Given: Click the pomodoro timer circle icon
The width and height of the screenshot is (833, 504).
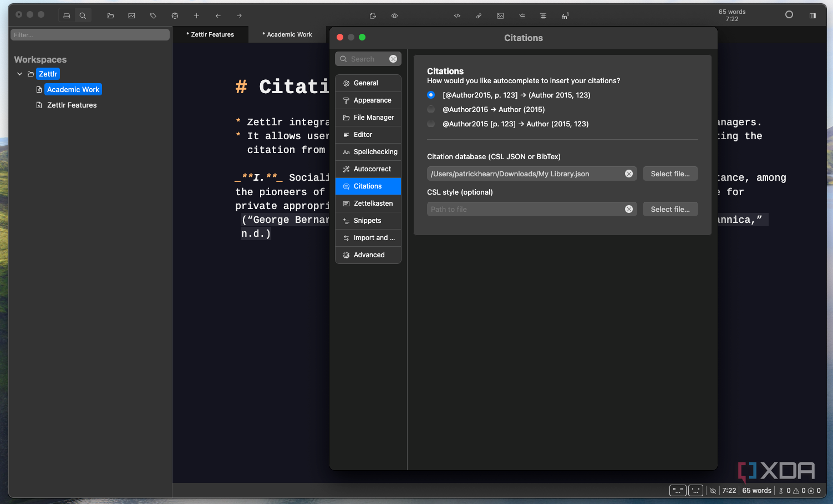Looking at the screenshot, I should pyautogui.click(x=789, y=15).
